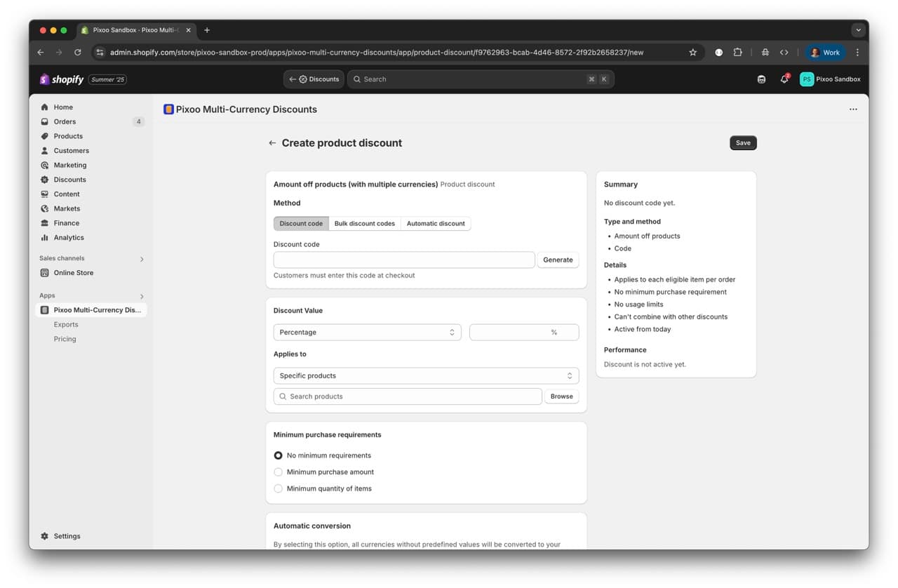Click the Search products field
Image resolution: width=898 pixels, height=588 pixels.
tap(408, 396)
